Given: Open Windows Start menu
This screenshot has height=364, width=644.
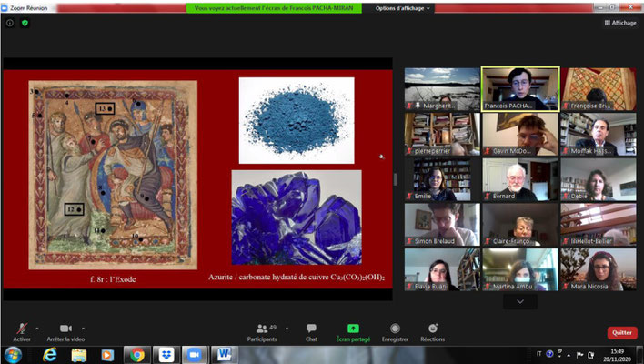Looking at the screenshot, I should [x=13, y=355].
